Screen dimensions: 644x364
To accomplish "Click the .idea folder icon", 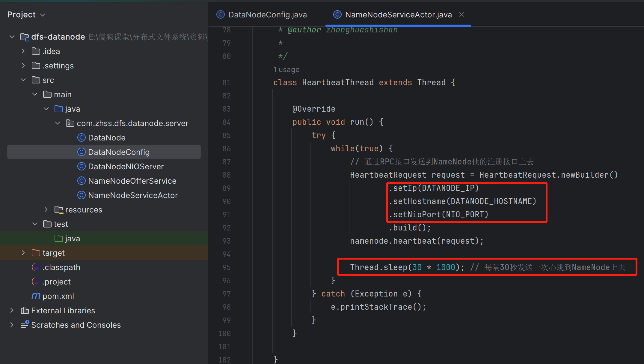I will click(36, 51).
